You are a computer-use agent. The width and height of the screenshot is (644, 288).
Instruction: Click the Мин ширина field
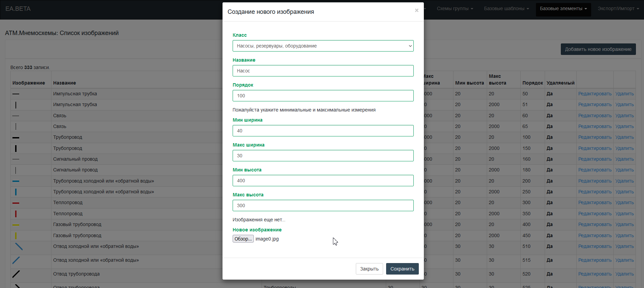[323, 131]
